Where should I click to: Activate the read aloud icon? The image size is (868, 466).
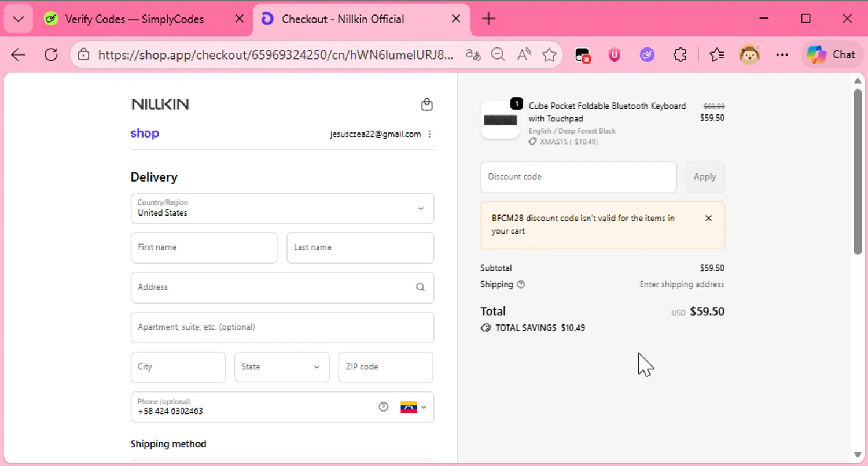point(524,55)
